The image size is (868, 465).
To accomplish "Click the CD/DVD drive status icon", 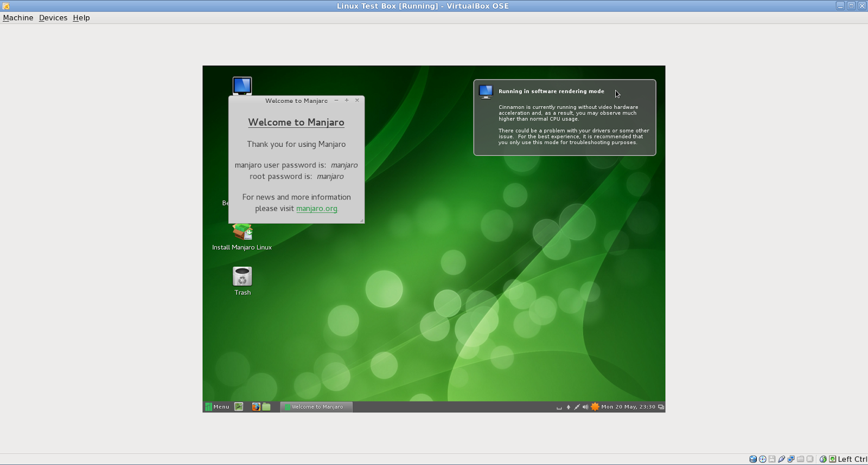I will pyautogui.click(x=763, y=459).
